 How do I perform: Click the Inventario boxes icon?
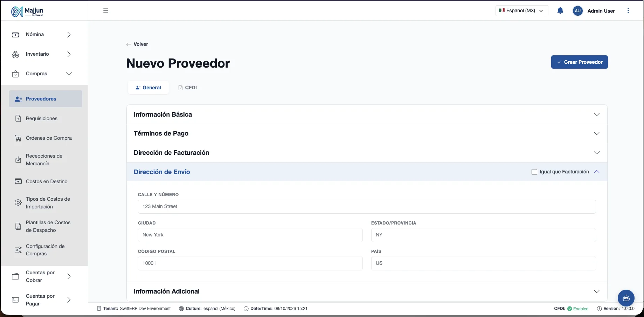(x=15, y=54)
